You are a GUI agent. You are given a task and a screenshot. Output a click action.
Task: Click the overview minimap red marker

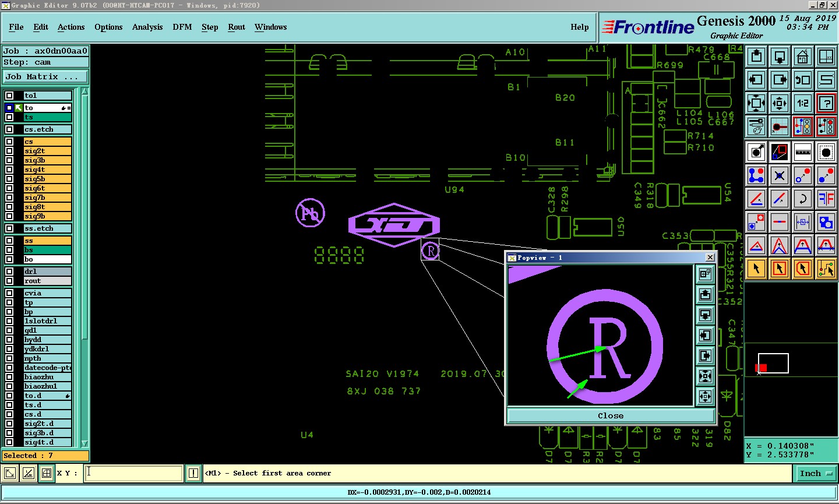[x=761, y=368]
